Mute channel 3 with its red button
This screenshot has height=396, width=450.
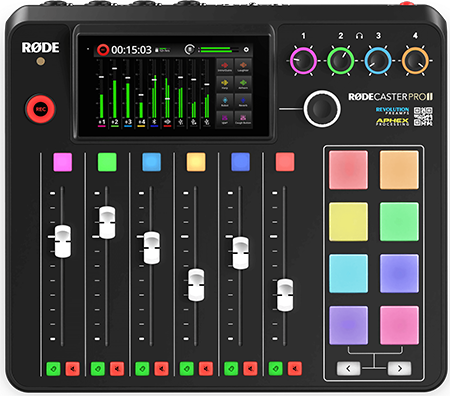(161, 369)
